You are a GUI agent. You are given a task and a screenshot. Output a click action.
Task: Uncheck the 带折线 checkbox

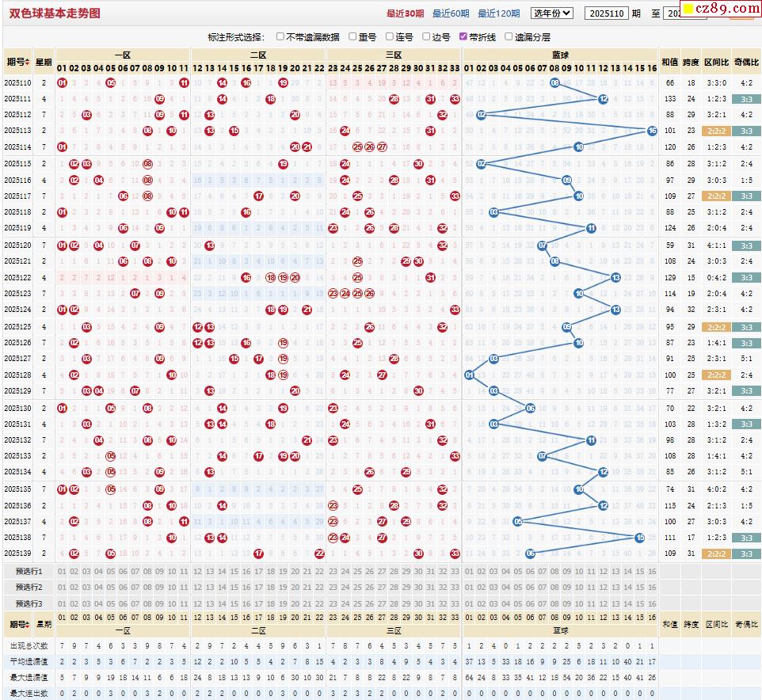[x=463, y=36]
